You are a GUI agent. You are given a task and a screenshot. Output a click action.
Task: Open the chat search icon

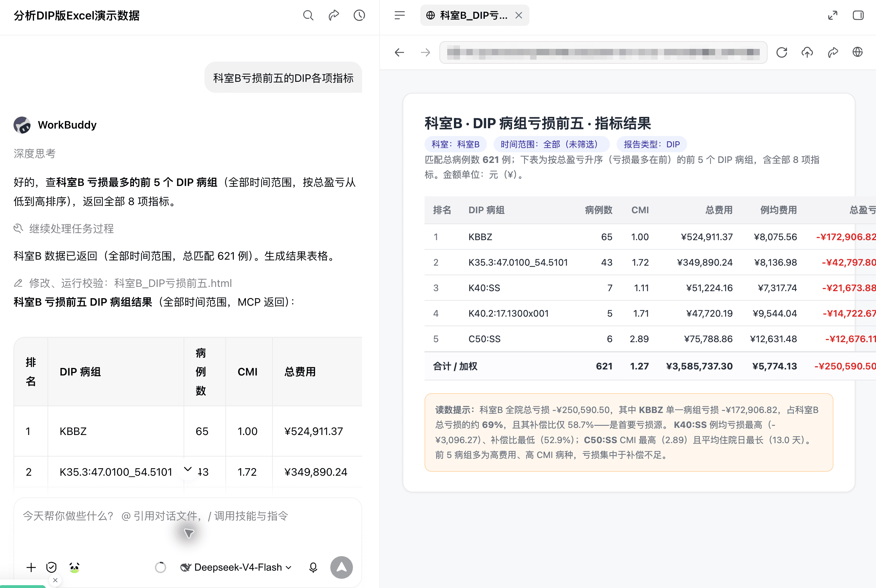click(x=308, y=15)
